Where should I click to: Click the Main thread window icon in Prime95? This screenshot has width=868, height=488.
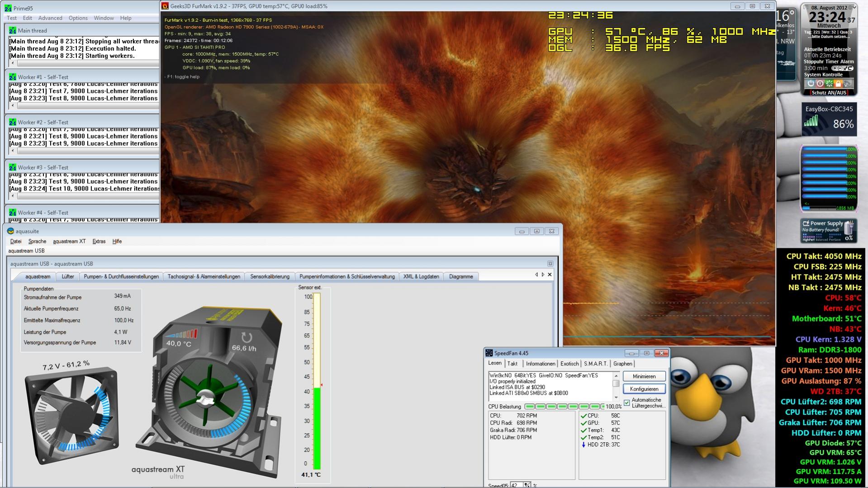(13, 31)
